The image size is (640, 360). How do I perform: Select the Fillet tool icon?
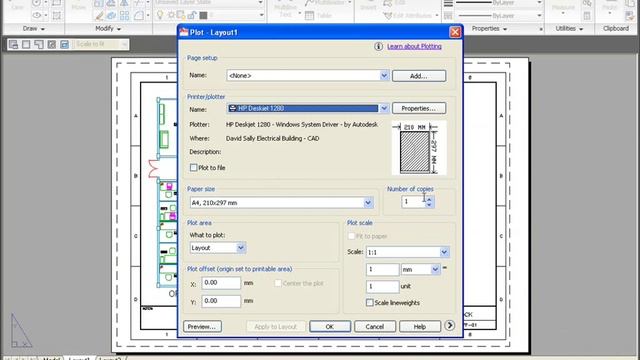(139, 16)
